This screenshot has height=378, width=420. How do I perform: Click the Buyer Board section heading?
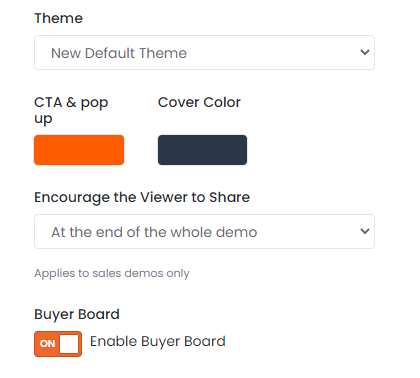pos(77,314)
